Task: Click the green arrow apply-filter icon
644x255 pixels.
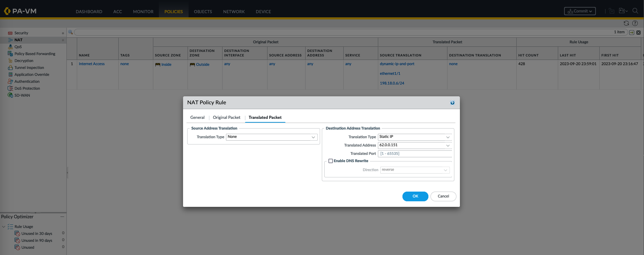Action: [632, 32]
